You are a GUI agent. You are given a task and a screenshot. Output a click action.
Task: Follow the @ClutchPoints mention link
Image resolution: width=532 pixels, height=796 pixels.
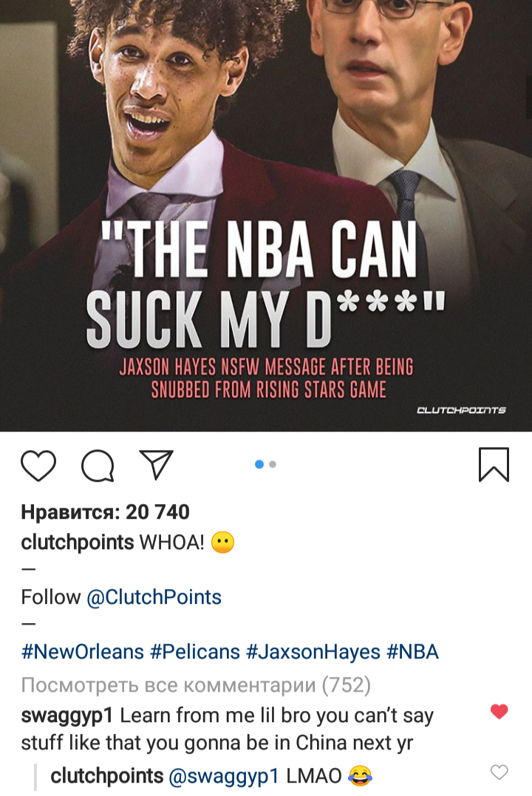[x=154, y=597]
